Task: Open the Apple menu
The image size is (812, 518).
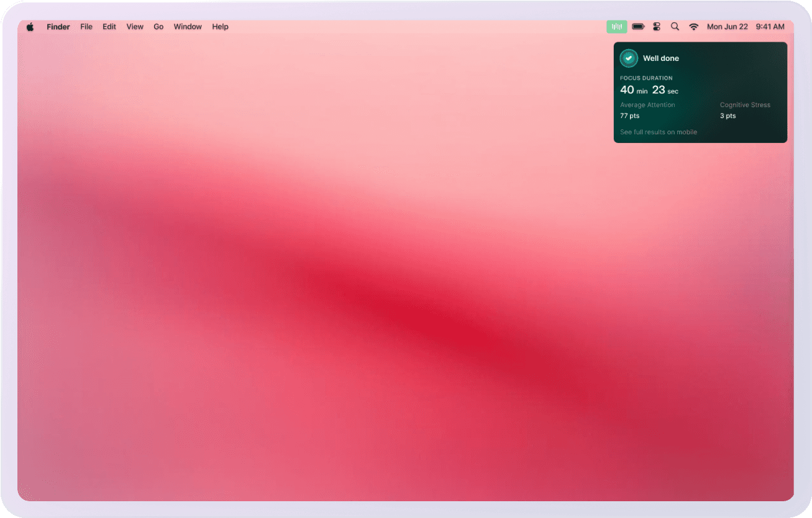Action: click(x=30, y=27)
